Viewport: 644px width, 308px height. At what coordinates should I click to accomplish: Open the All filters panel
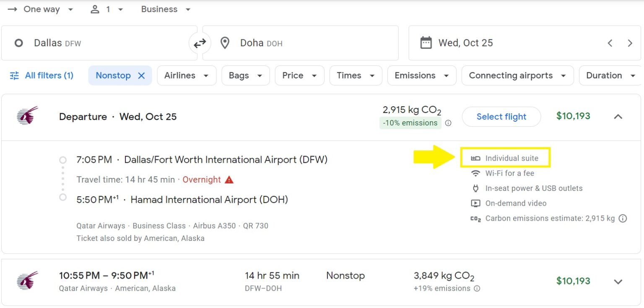point(41,76)
